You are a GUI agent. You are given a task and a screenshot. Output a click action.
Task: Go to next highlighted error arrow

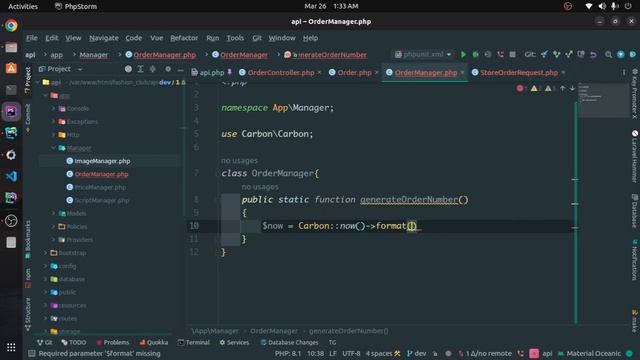tap(572, 88)
